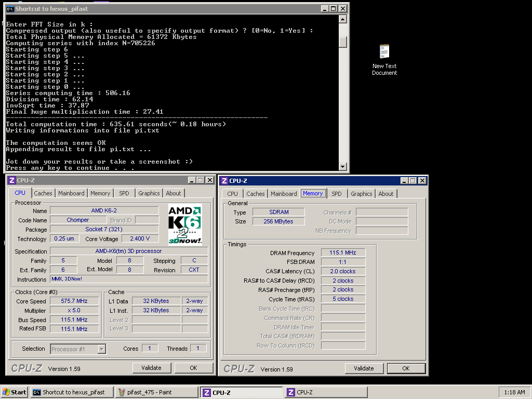Screen dimensions: 532x399
Task: Open Mainboard tab in left CPU-Z window
Action: point(71,193)
